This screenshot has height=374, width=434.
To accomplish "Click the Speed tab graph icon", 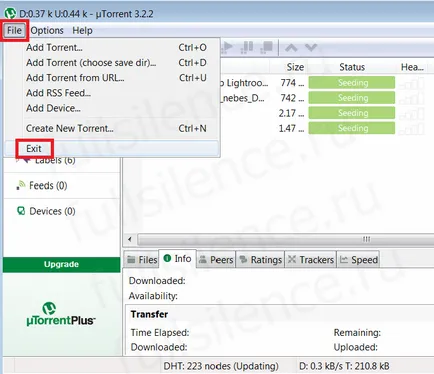I will (x=344, y=259).
